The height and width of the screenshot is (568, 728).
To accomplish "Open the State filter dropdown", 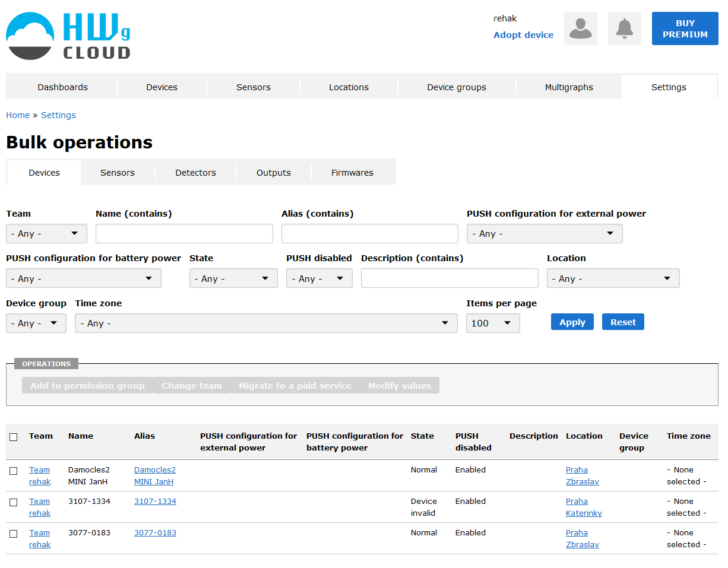I will click(233, 278).
